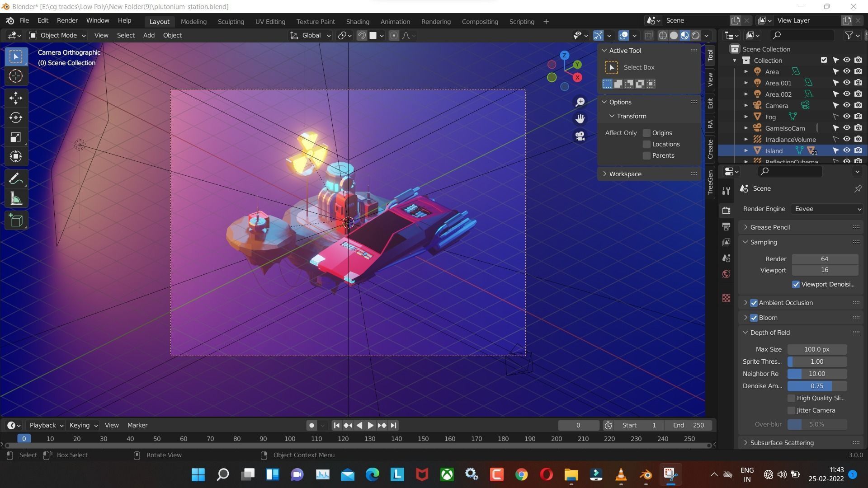Screen dimensions: 868x488
Task: Toggle camera view button in viewport
Action: pyautogui.click(x=580, y=136)
